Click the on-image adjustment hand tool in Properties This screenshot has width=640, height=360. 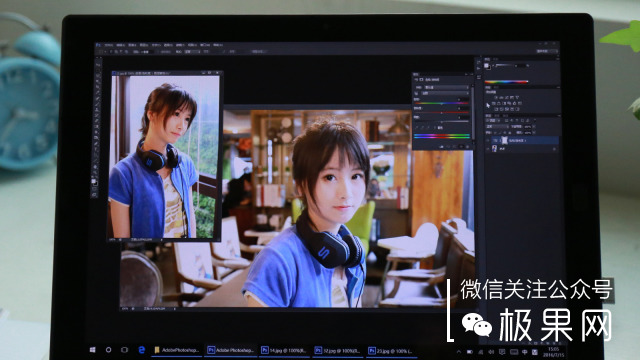pyautogui.click(x=416, y=93)
